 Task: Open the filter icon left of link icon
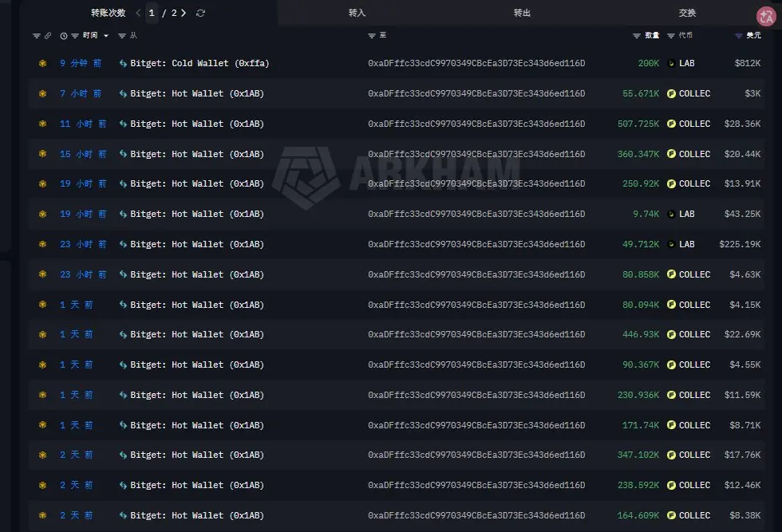click(x=37, y=35)
